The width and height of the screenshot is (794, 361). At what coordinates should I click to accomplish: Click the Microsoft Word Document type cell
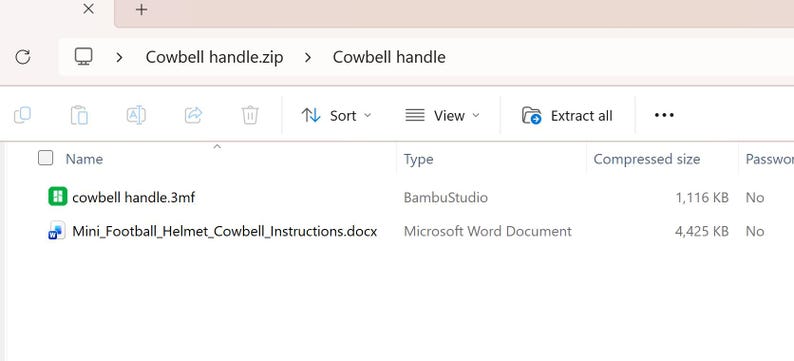(x=488, y=231)
